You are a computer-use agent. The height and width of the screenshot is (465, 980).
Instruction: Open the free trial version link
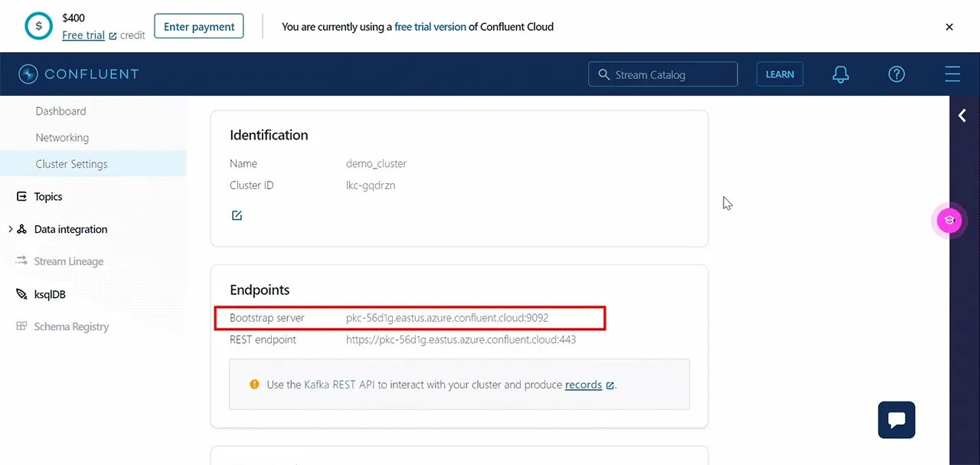point(430,27)
